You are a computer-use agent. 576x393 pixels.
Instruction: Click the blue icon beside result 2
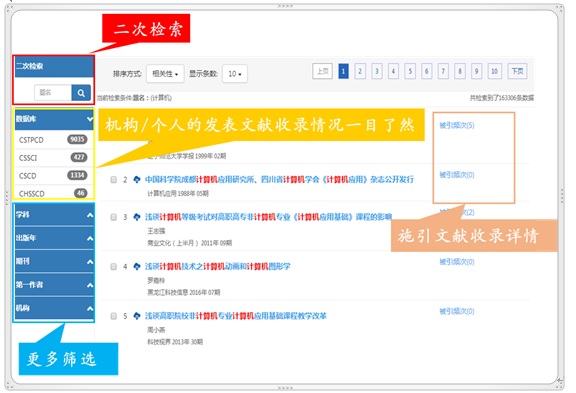coord(137,179)
